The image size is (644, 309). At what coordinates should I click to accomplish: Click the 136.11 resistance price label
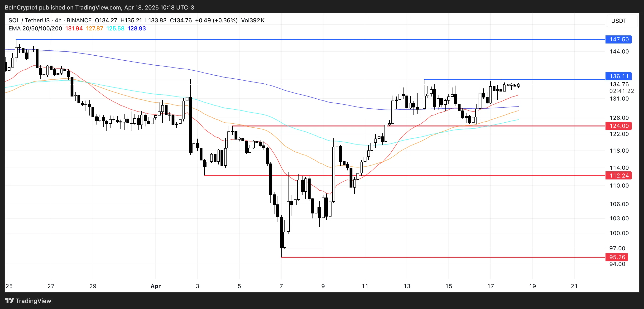tap(619, 76)
